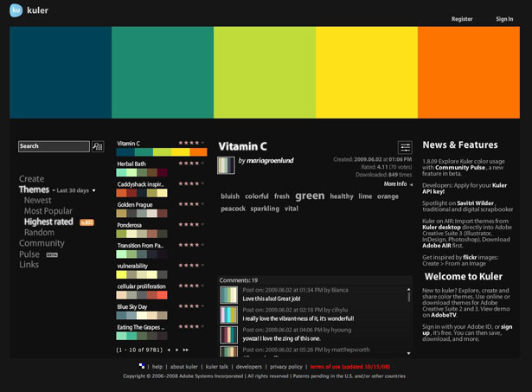532x392 pixels.
Task: Go to previous page of themes arrow
Action: click(169, 350)
